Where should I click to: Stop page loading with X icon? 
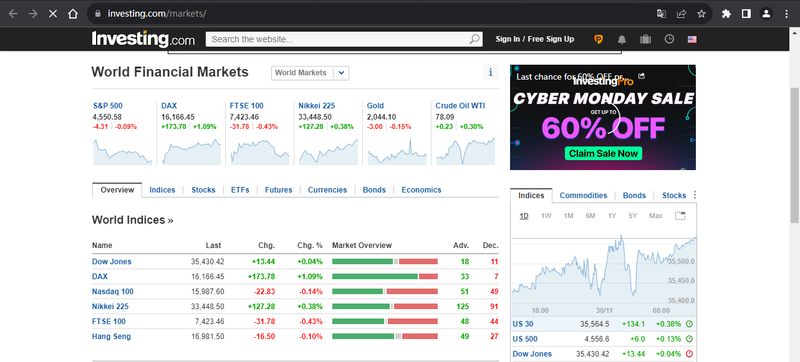53,14
